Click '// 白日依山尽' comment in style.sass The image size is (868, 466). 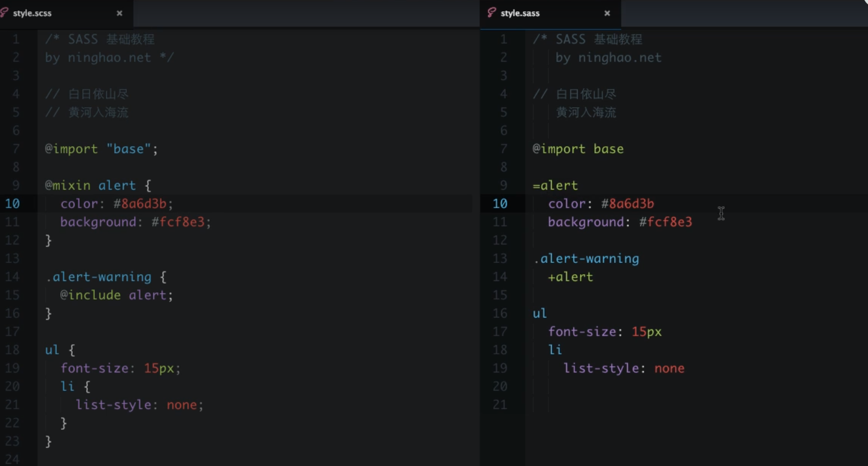pyautogui.click(x=574, y=94)
